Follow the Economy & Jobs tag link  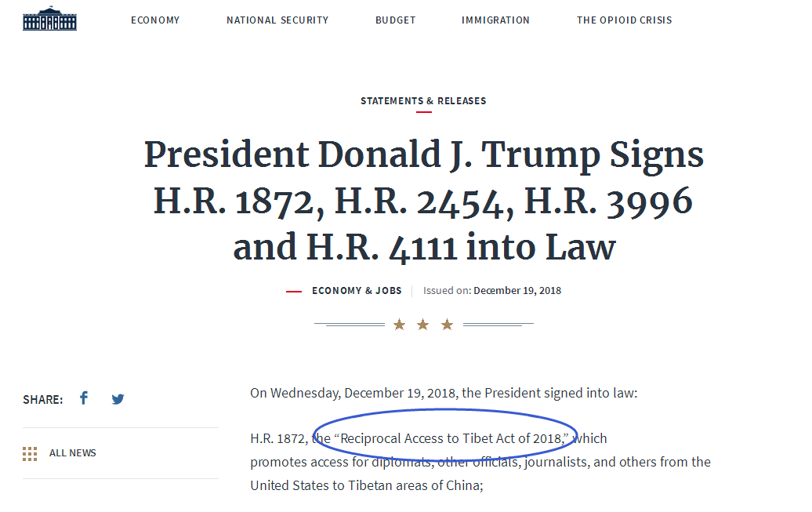357,291
